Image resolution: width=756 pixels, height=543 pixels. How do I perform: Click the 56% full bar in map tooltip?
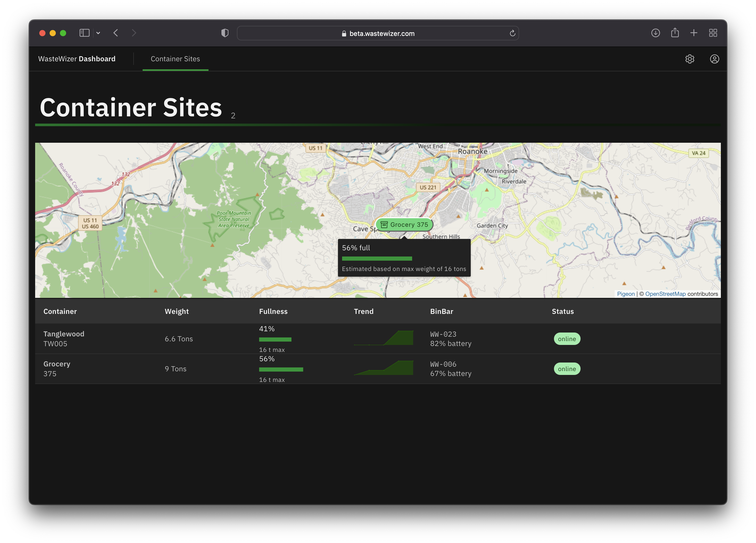point(377,259)
